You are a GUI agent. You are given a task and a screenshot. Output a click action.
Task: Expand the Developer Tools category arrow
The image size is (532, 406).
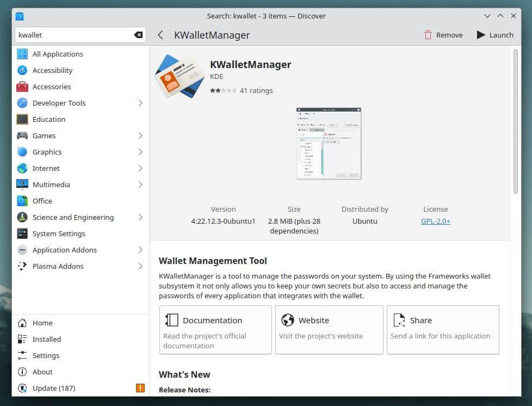point(140,103)
